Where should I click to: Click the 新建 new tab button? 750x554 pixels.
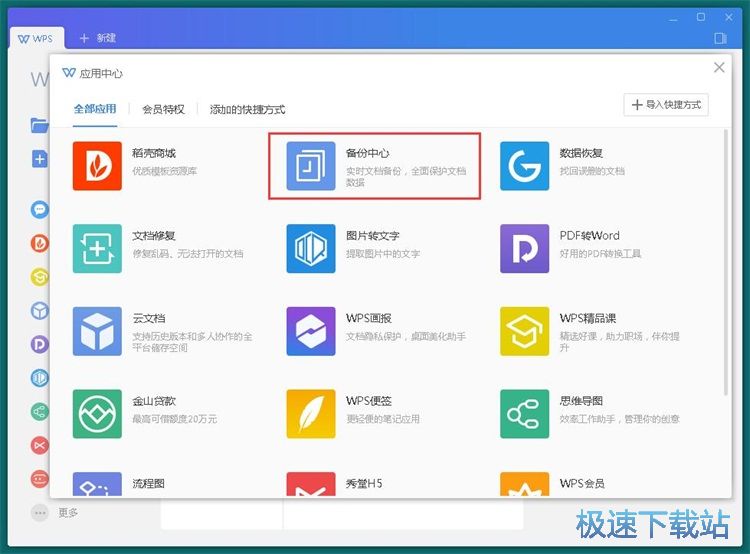click(98, 38)
